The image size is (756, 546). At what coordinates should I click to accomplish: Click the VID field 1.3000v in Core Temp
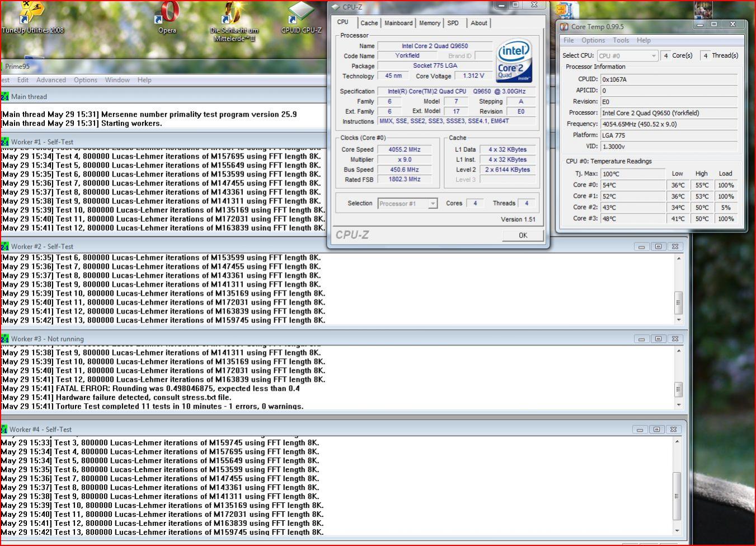click(x=669, y=147)
